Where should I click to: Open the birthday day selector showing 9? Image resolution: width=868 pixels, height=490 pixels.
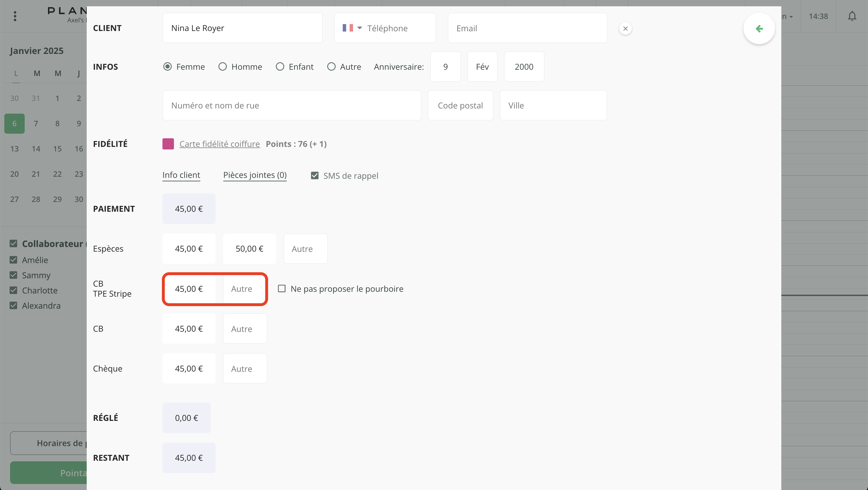445,67
